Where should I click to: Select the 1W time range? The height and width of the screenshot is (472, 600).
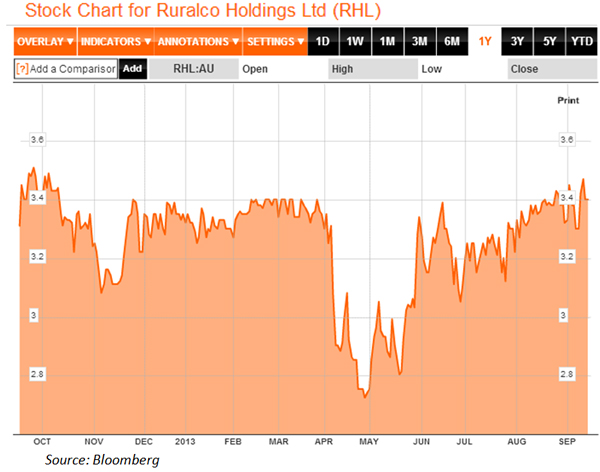tap(354, 42)
